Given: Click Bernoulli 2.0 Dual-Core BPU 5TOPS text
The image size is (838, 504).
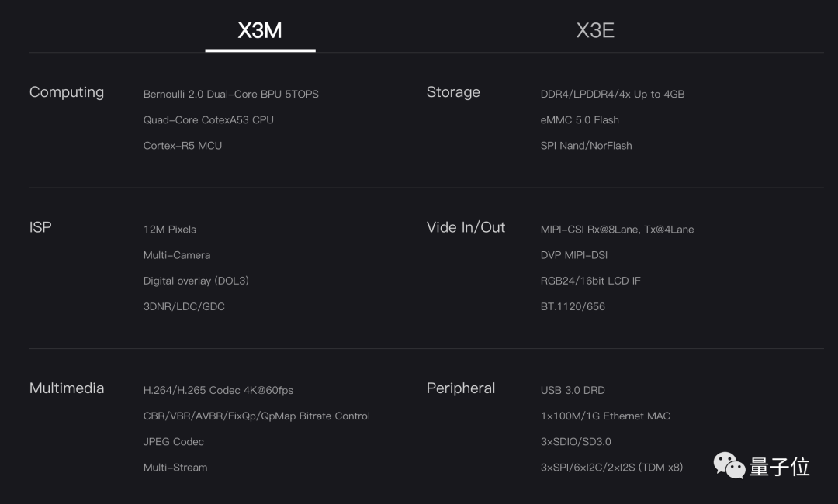Looking at the screenshot, I should click(230, 94).
